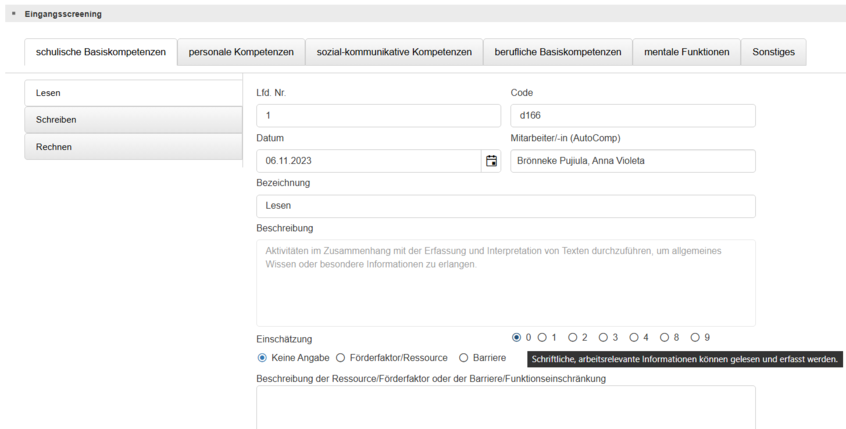This screenshot has width=846, height=429.
Task: Choose Einschätzung rating 2
Action: [x=573, y=338]
